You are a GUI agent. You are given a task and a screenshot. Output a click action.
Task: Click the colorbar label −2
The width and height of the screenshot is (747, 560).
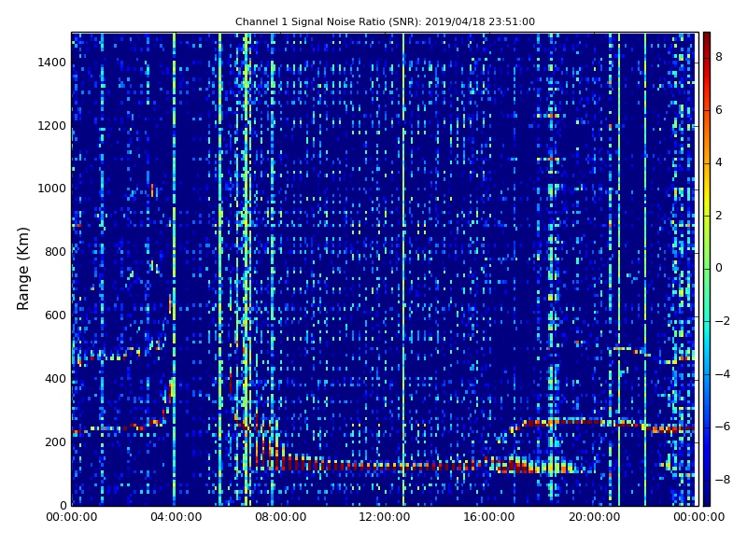coord(723,321)
